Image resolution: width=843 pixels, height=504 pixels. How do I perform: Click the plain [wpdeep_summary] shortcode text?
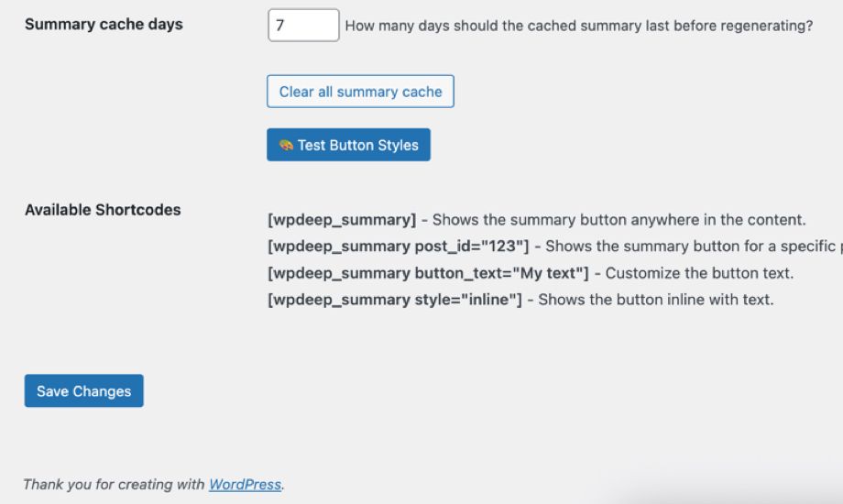pos(342,220)
